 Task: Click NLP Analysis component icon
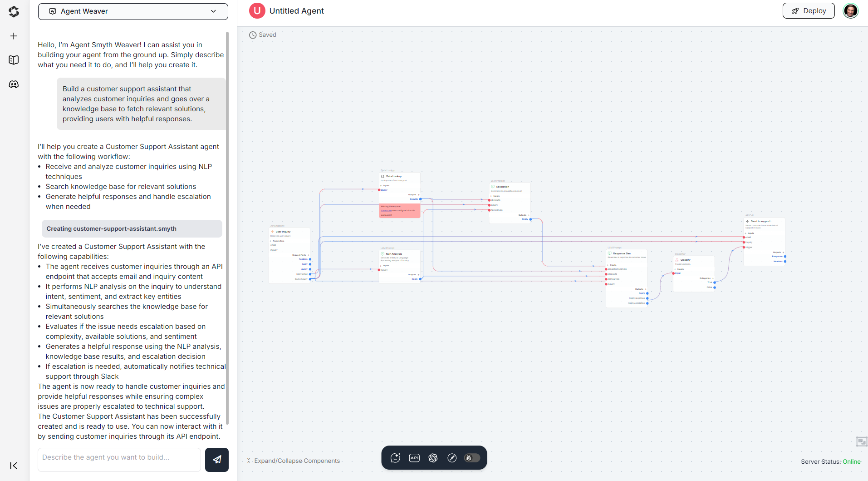[383, 254]
